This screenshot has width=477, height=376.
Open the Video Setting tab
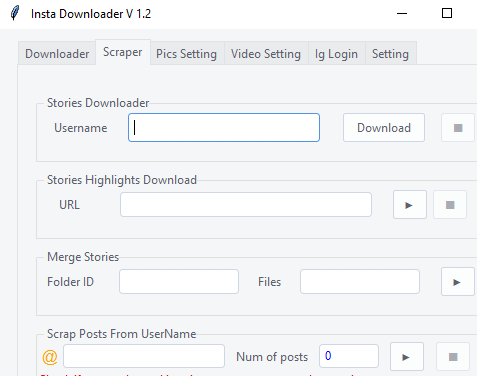(266, 53)
